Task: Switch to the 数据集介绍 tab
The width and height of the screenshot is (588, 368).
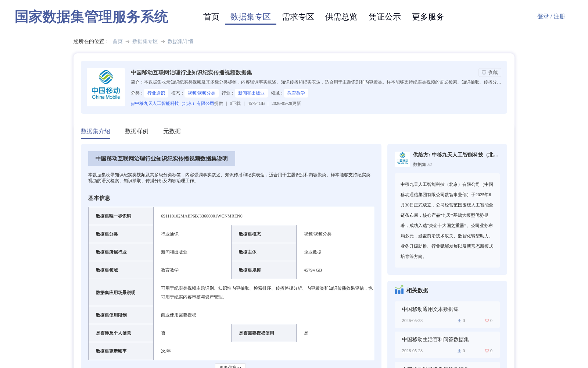Action: (x=96, y=131)
